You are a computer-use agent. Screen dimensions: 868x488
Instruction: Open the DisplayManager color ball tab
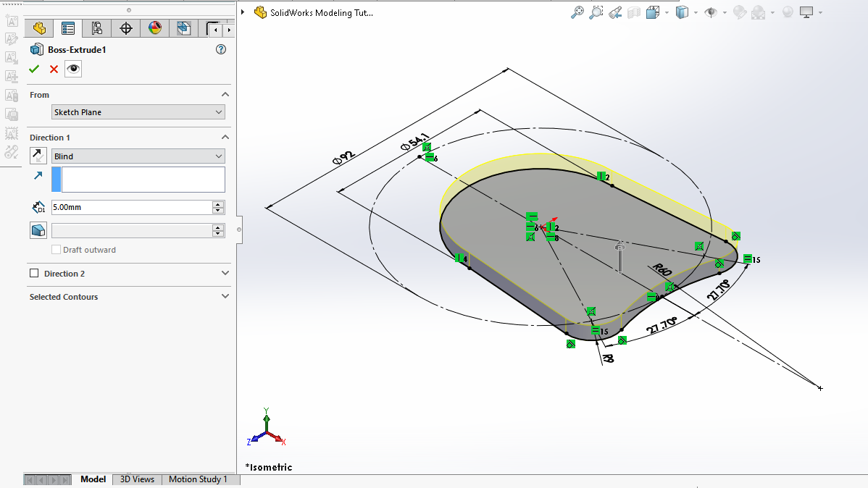(x=154, y=28)
